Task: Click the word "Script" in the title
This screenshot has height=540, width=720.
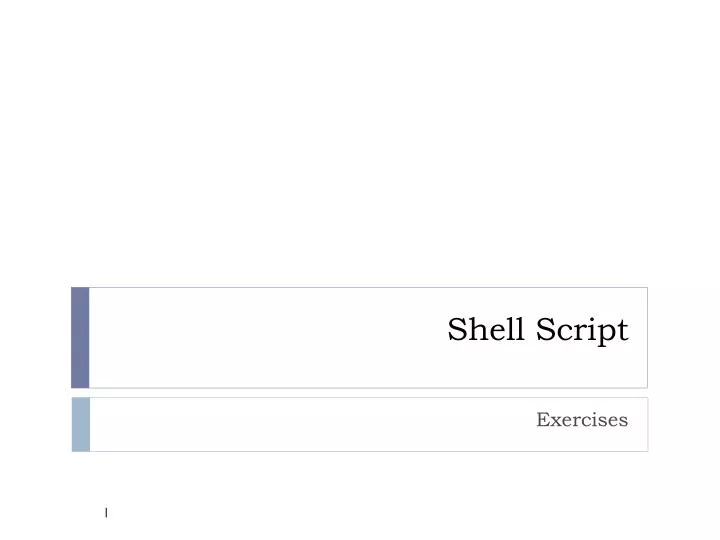Action: (x=582, y=330)
